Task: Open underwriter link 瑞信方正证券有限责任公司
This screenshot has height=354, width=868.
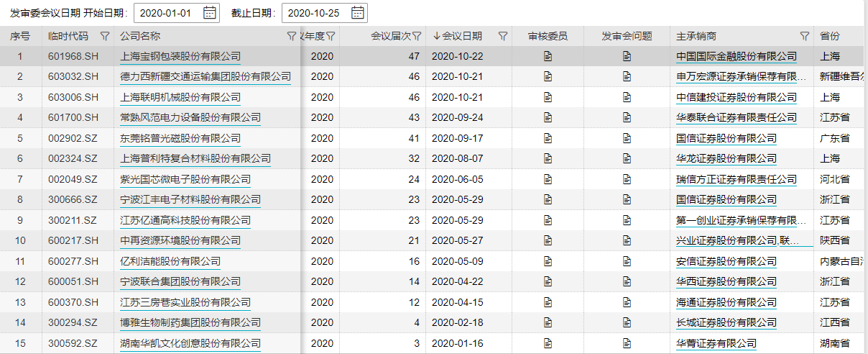Action: (x=737, y=179)
